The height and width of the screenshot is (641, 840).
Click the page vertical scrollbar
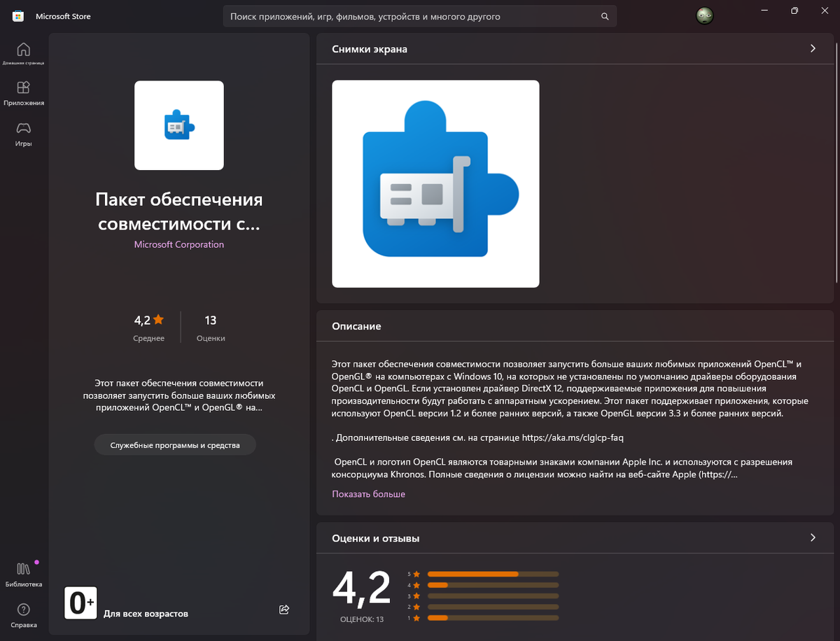(837, 164)
